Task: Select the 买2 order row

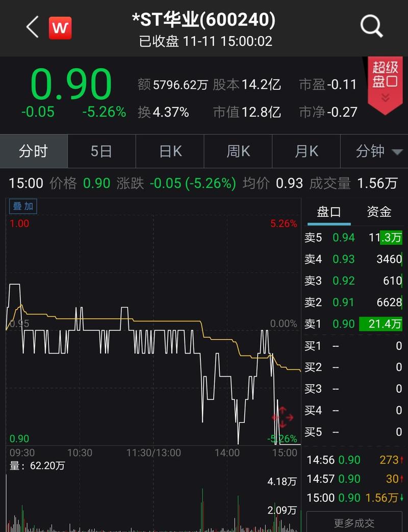Action: point(353,367)
